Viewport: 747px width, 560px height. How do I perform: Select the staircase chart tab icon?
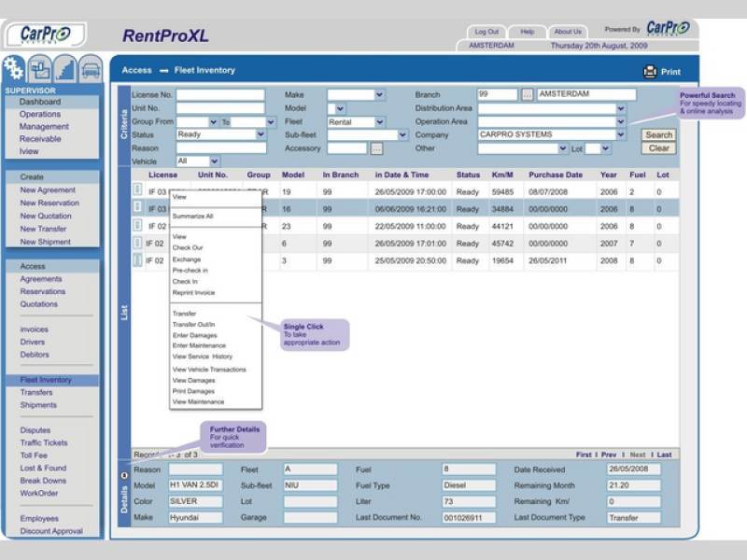click(x=64, y=69)
